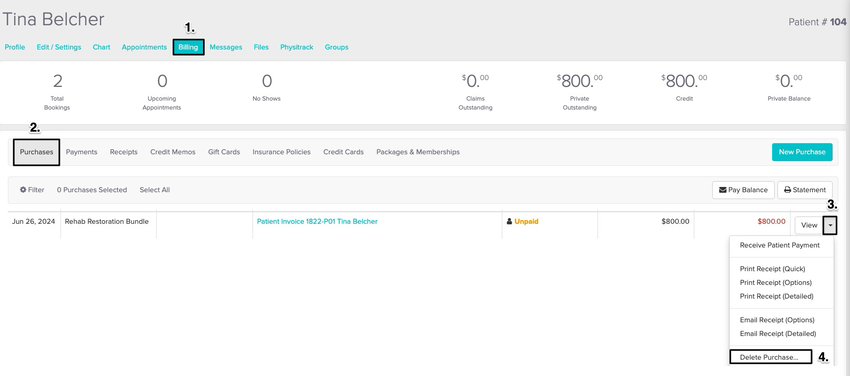Viewport: 850px width, 376px height.
Task: Click the black $800.00 total amount
Action: coord(675,222)
